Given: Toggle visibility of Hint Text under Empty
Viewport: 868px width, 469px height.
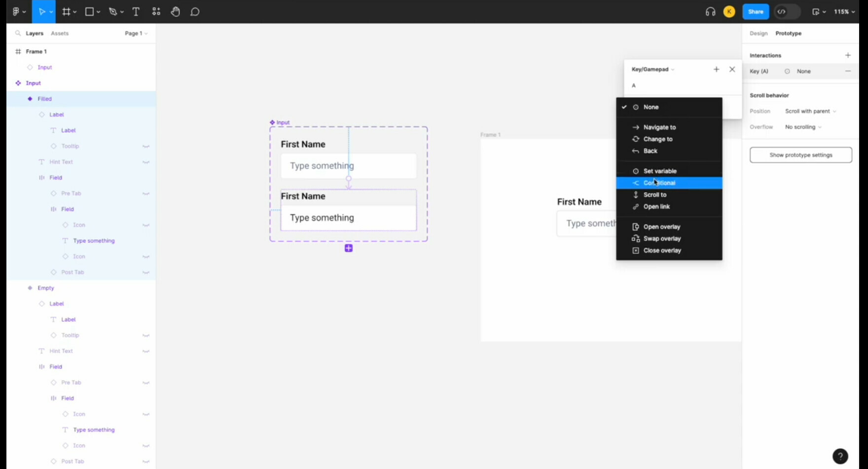Looking at the screenshot, I should click(146, 351).
